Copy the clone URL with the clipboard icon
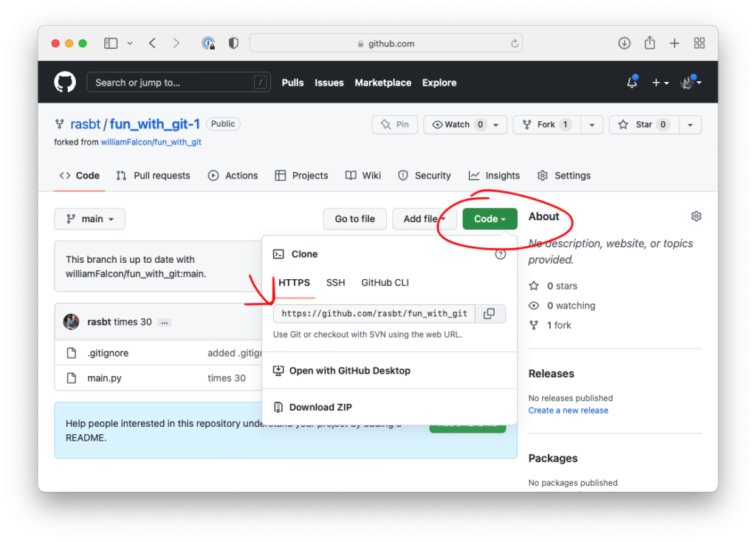Image resolution: width=756 pixels, height=542 pixels. 489,313
